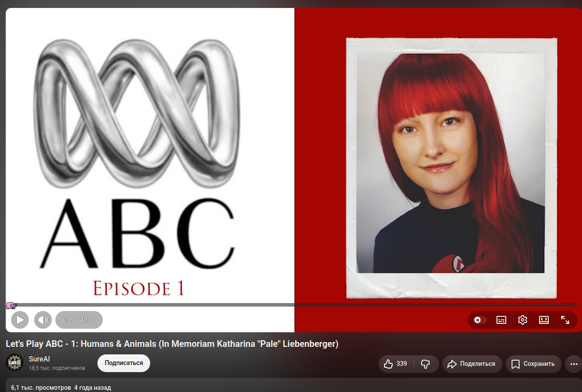Dislike the video
Viewport: 582px width, 392px height.
tap(426, 364)
